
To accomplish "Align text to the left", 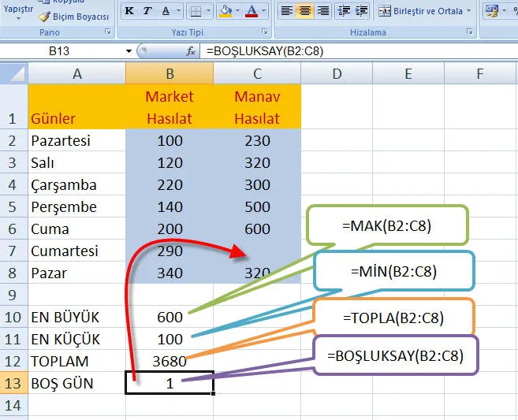I will (286, 11).
